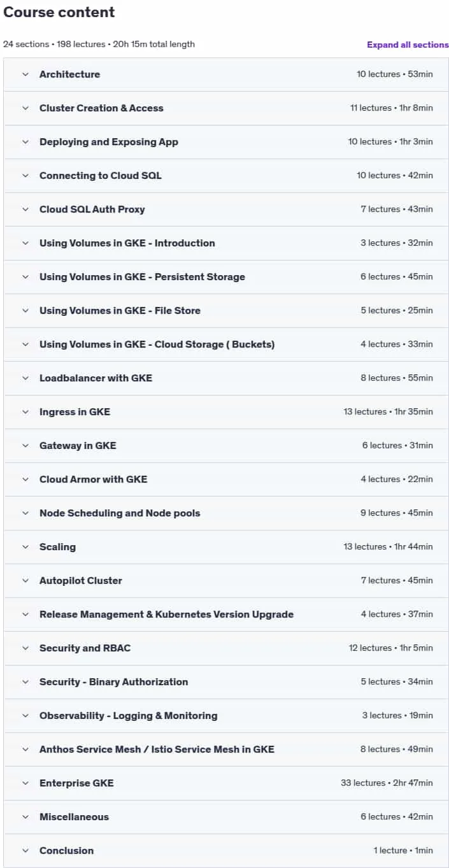Expand Deploying and Exposing App chevron
The width and height of the screenshot is (449, 868).
pos(25,142)
